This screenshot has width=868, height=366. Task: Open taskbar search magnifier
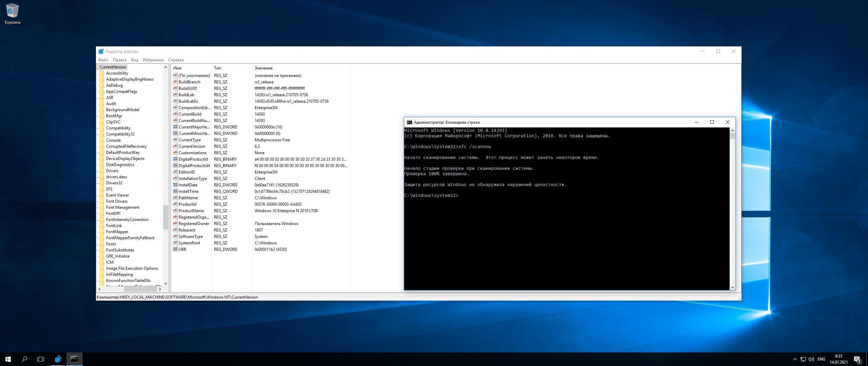point(24,359)
